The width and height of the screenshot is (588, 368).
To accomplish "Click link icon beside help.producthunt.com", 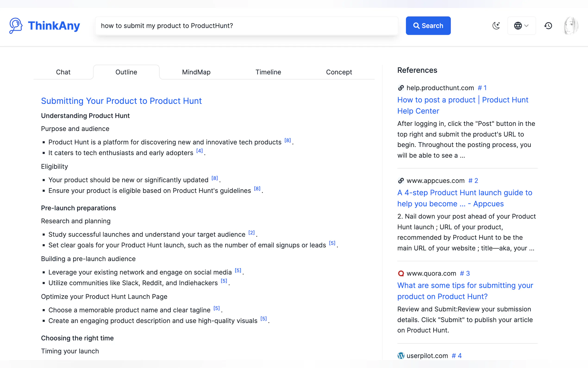I will click(401, 88).
